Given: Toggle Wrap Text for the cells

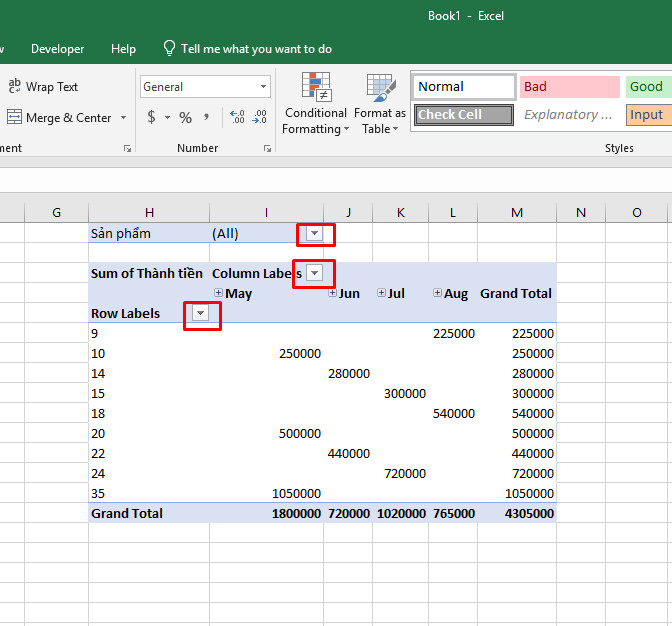Looking at the screenshot, I should tap(43, 87).
